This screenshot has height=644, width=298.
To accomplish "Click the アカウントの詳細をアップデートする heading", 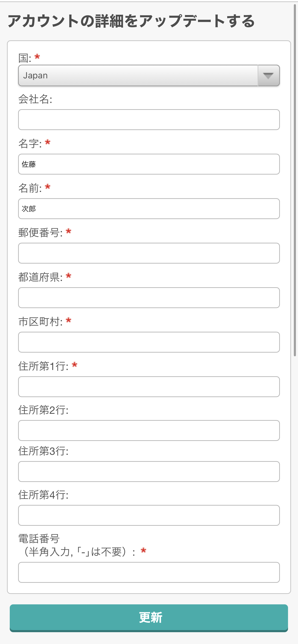I will pos(131,21).
